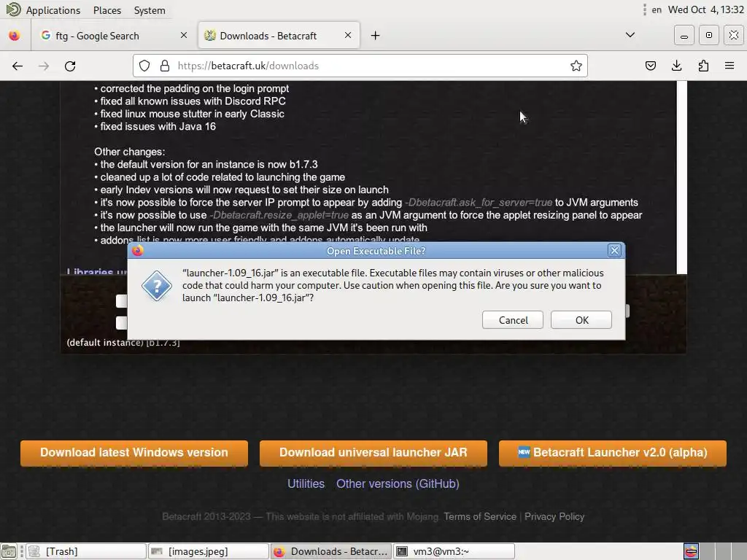Open Terms of Service link
747x560 pixels.
(x=480, y=517)
